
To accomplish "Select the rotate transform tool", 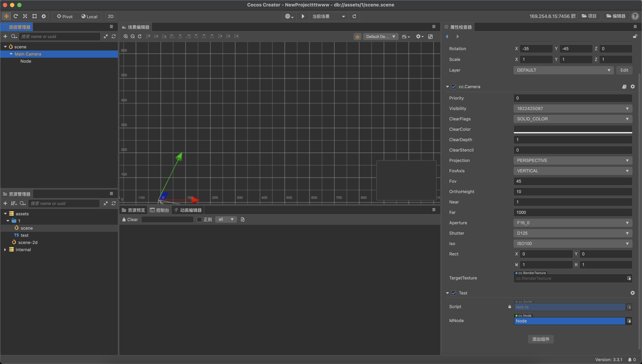I will 16,16.
